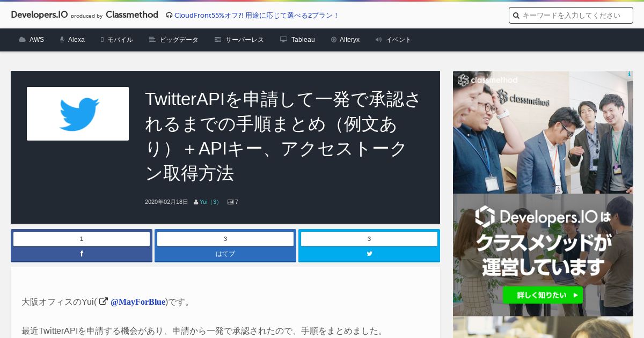The height and width of the screenshot is (338, 644).
Task: Open the AWS menu item
Action: coord(36,40)
